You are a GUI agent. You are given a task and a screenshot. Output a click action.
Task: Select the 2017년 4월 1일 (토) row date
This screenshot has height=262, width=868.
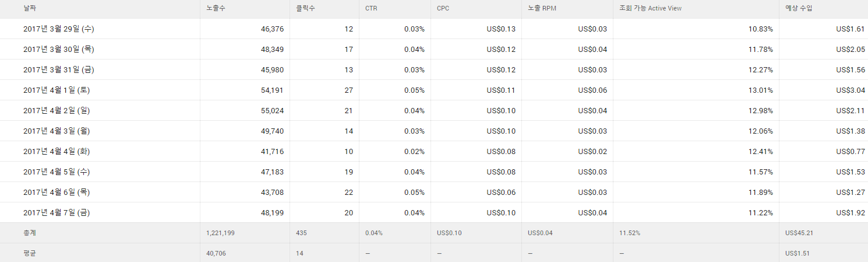56,90
